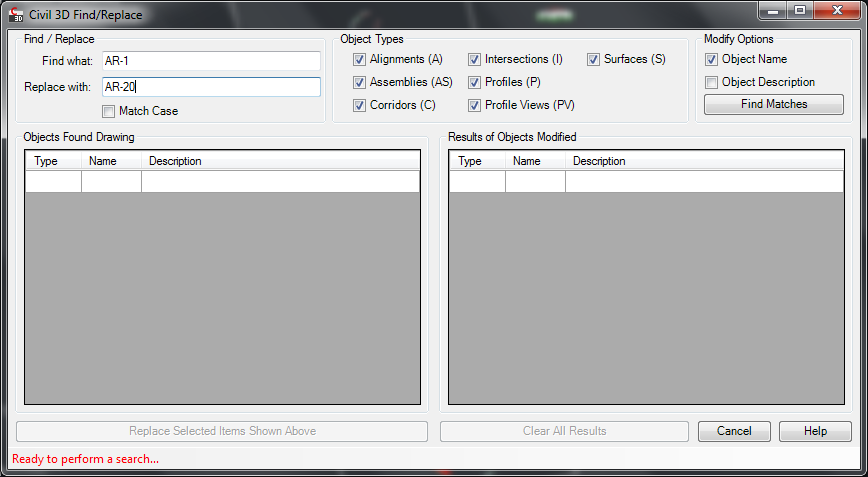Close the Find/Replace window via X
The height and width of the screenshot is (477, 868).
click(837, 11)
